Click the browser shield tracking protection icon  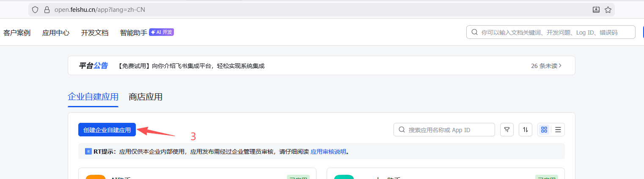36,9
